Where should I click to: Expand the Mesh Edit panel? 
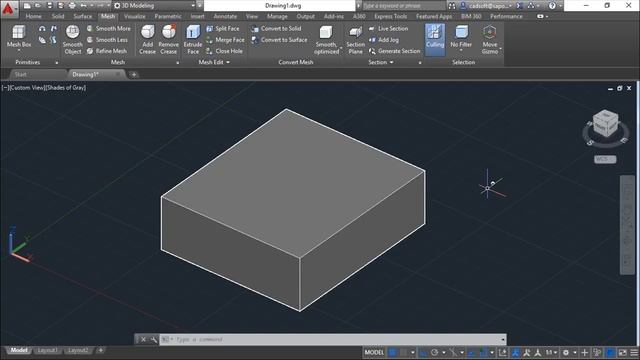(214, 62)
